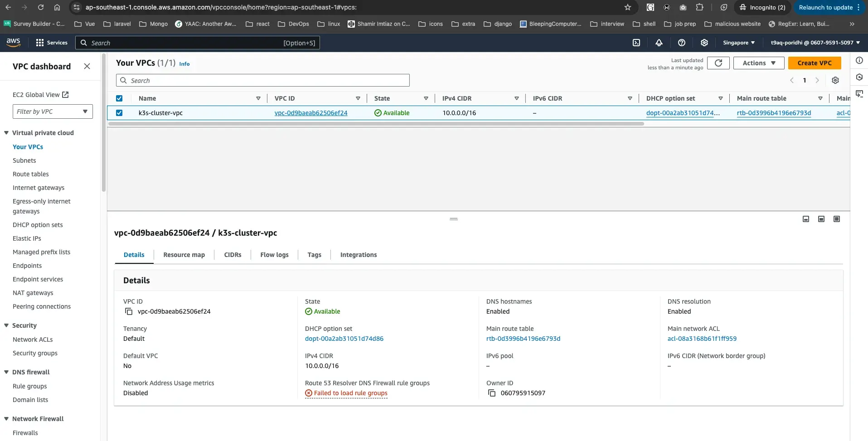Open VPC table preferences gear
This screenshot has height=441, width=868.
click(x=835, y=80)
